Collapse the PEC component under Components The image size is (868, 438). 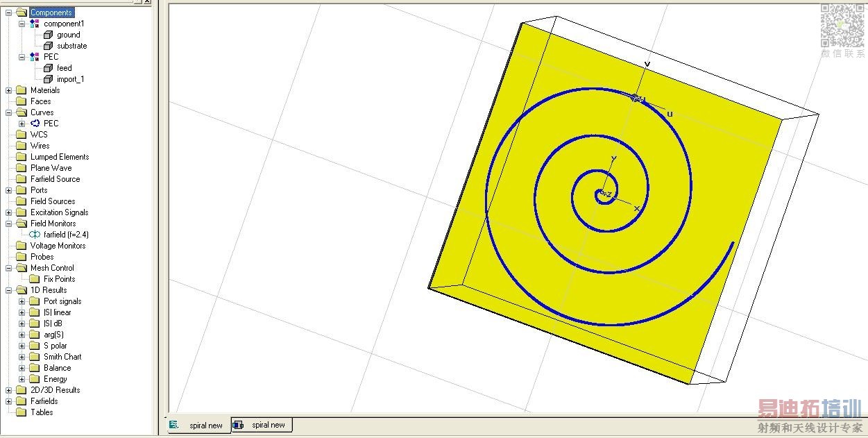point(22,57)
